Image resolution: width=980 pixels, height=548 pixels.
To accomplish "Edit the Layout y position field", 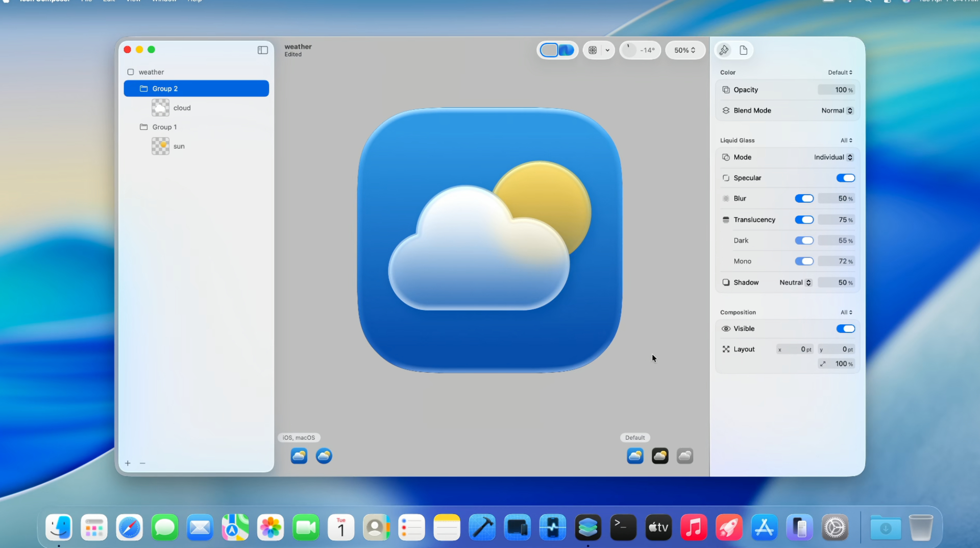I will pyautogui.click(x=836, y=349).
